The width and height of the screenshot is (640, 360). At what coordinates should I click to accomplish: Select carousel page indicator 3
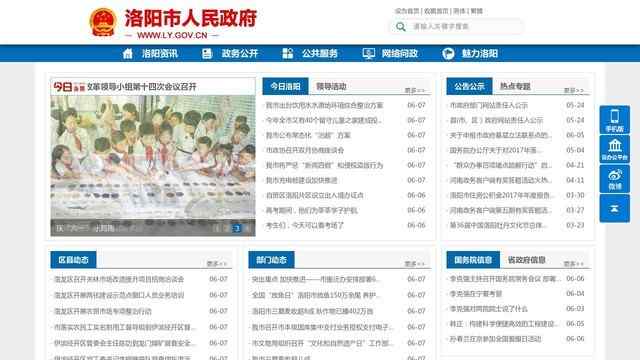[x=237, y=228]
